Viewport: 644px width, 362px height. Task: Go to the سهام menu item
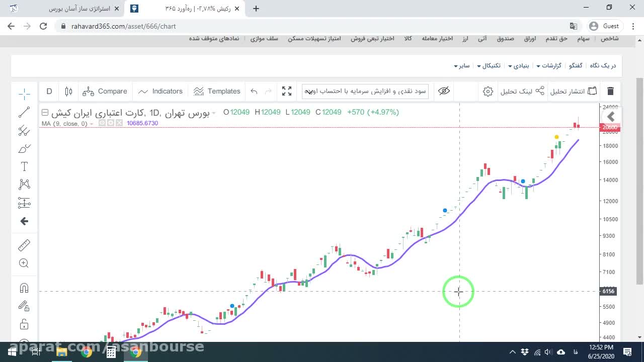(583, 39)
